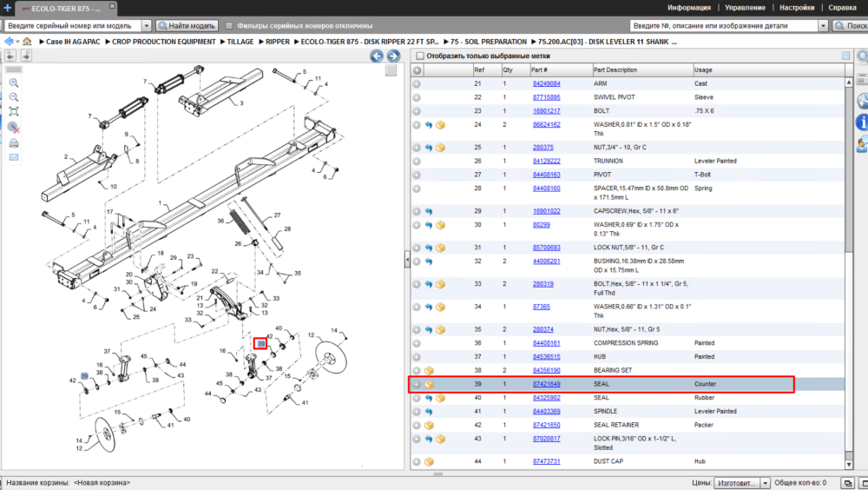The image size is (868, 490).
Task: Click the globe icon in the right sidebar
Action: (863, 101)
